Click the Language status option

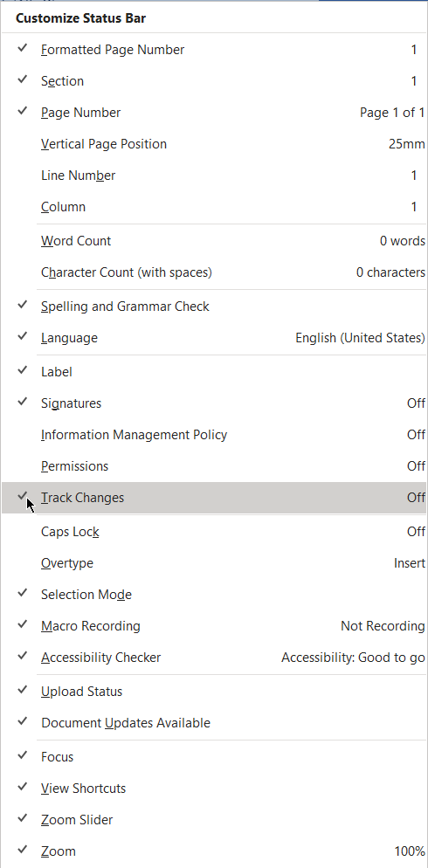[x=214, y=338]
